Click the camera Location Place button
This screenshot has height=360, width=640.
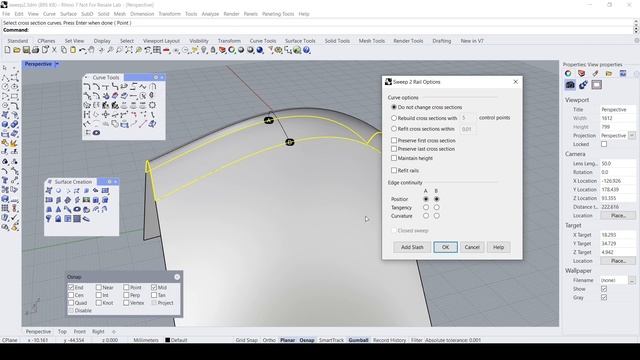(618, 216)
